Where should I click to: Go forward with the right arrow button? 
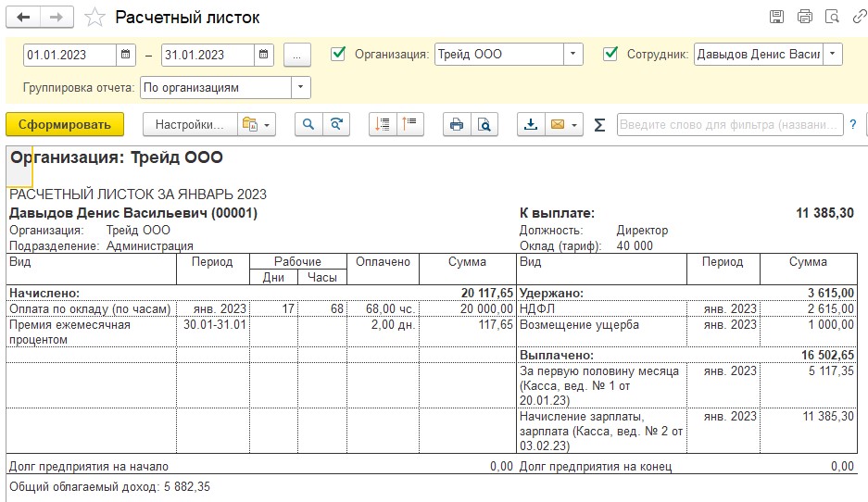coord(57,18)
